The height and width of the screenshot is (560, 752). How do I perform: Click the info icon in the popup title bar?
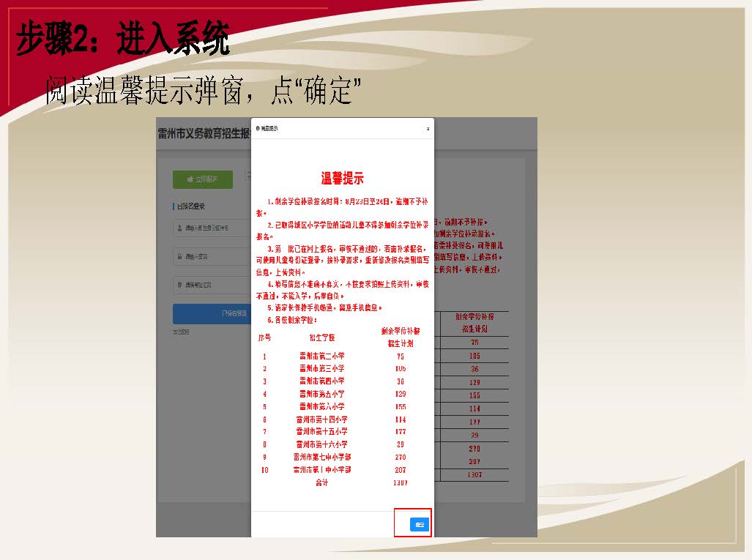coord(258,129)
